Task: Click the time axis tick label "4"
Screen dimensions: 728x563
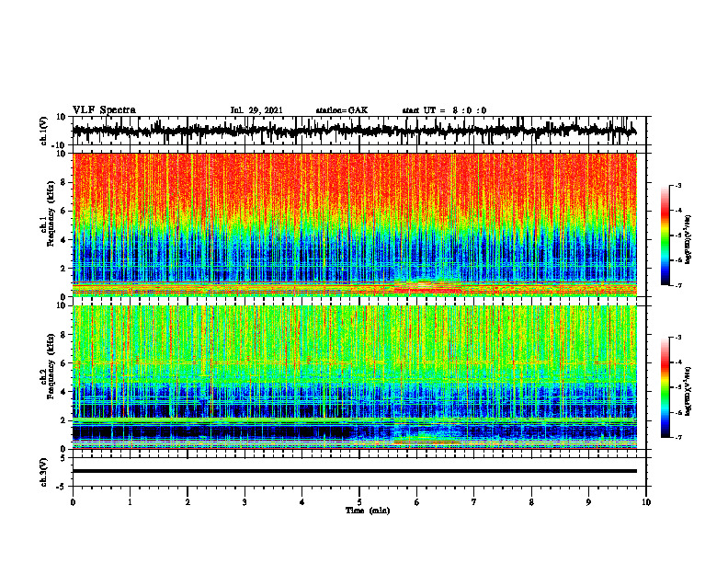Action: (302, 502)
